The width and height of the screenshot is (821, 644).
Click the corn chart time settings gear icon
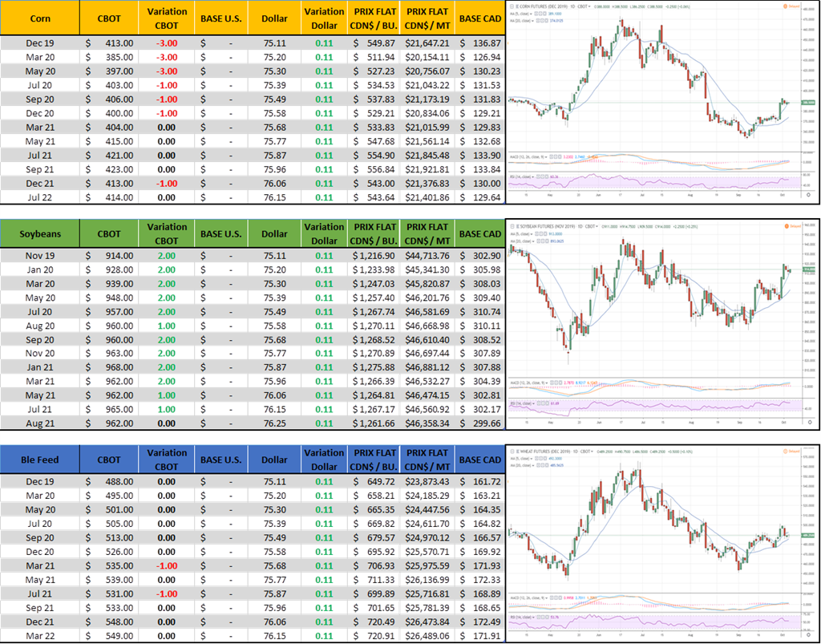tap(808, 194)
